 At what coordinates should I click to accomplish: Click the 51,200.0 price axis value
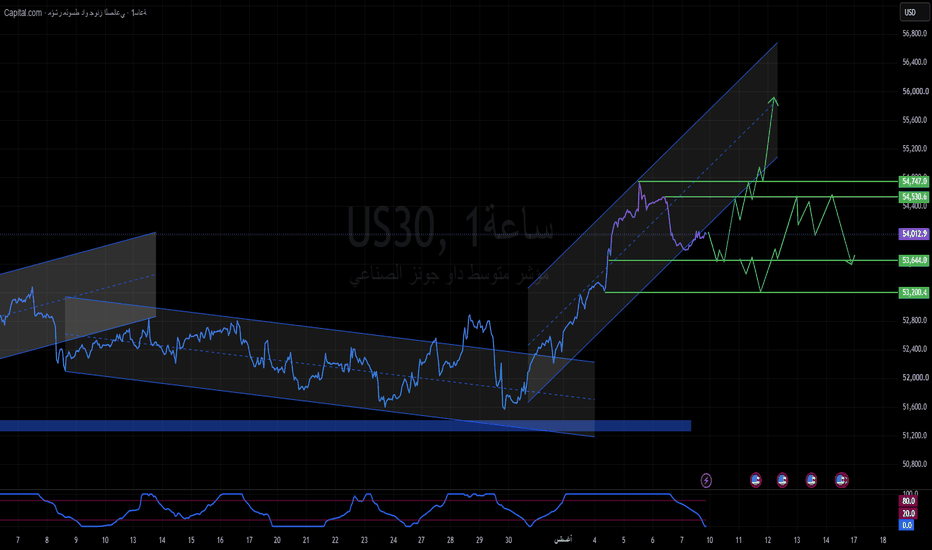point(914,435)
